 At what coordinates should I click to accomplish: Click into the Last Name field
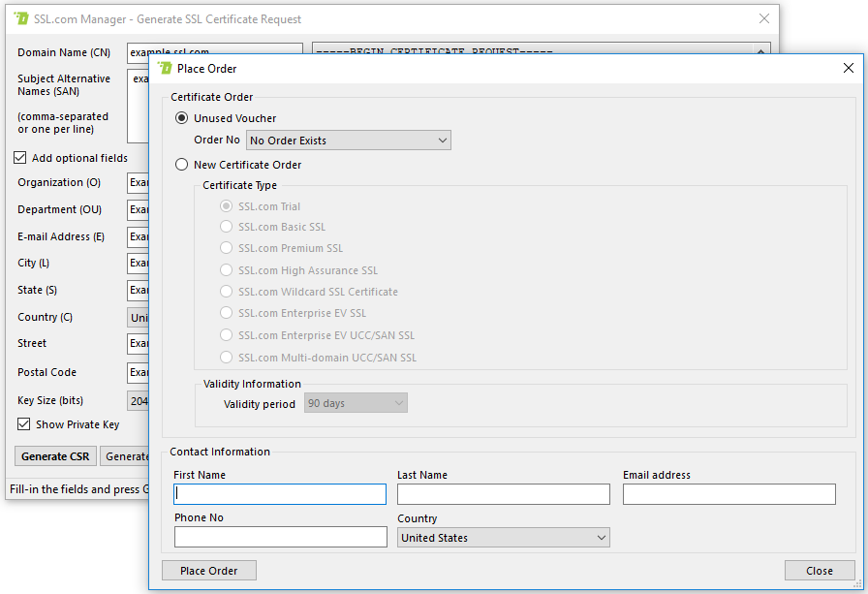[x=503, y=494]
